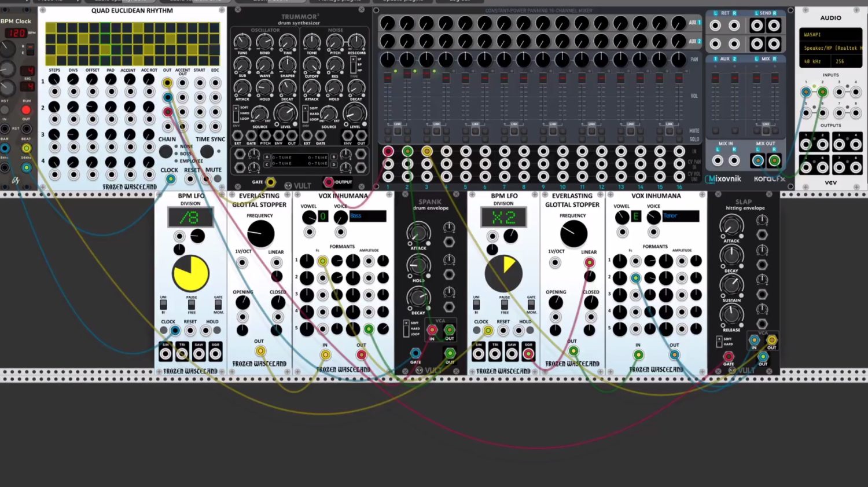Click mixer channel 1 red input jack
Screen dimensions: 868x487
pyautogui.click(x=388, y=151)
